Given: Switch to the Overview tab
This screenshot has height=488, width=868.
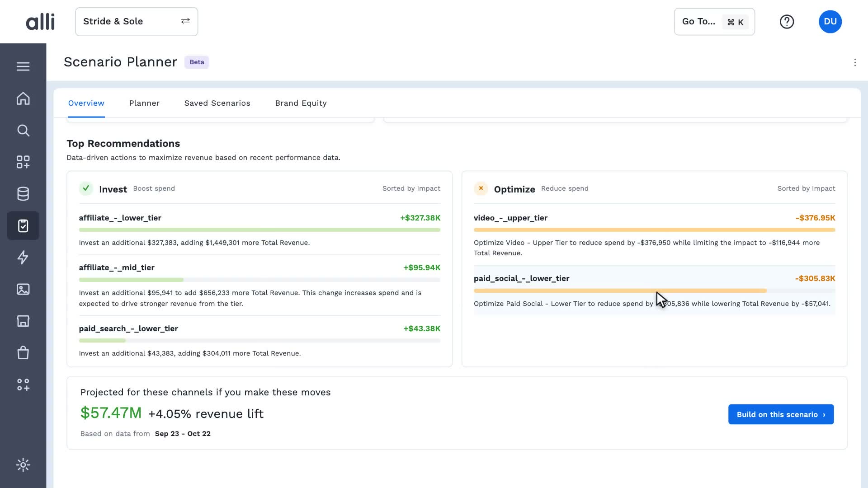Looking at the screenshot, I should click(86, 103).
